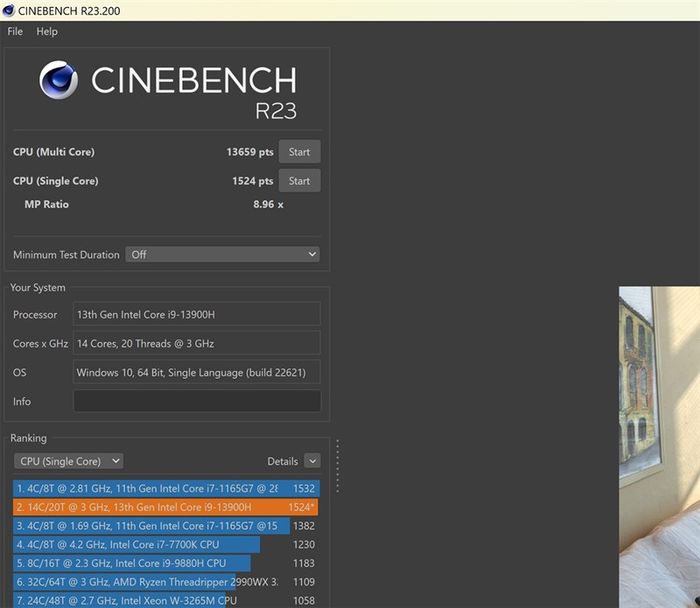
Task: Click the 1524 pts single core score
Action: (x=252, y=181)
